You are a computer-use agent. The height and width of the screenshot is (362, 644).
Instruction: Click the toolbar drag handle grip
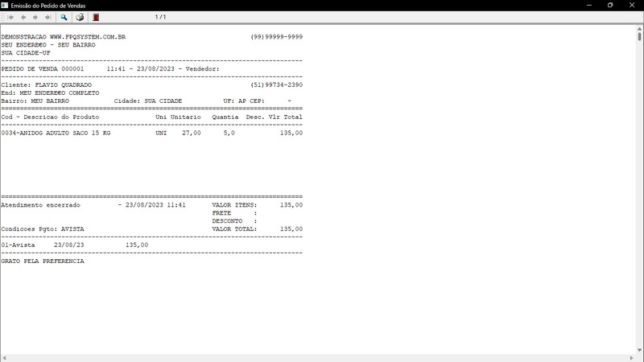click(3, 17)
